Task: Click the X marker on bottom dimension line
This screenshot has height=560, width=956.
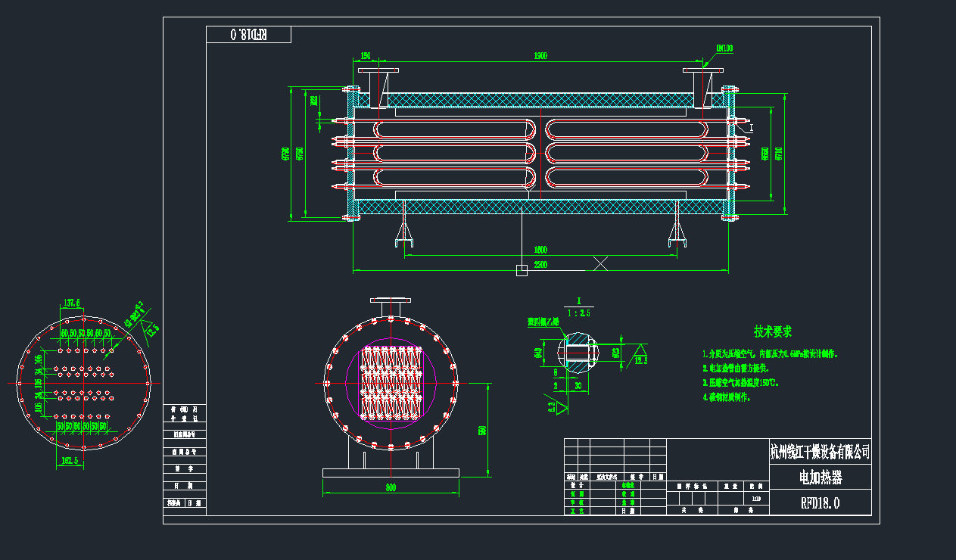Action: click(601, 263)
